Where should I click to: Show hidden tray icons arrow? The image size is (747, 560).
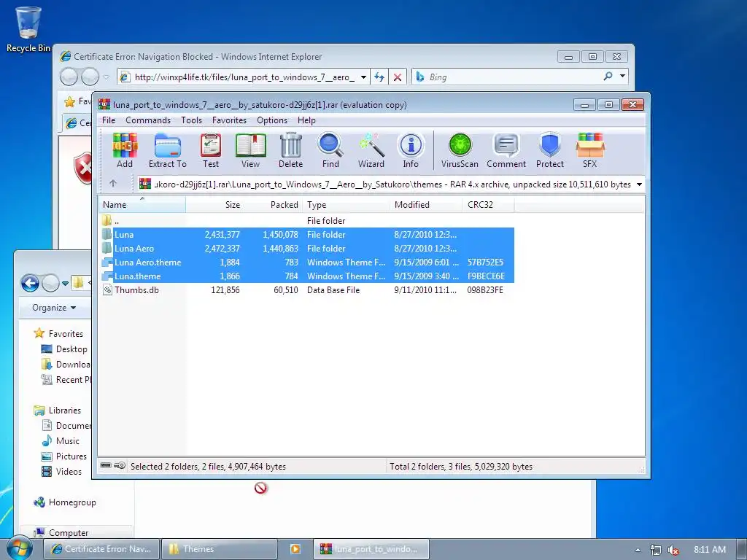click(x=638, y=550)
